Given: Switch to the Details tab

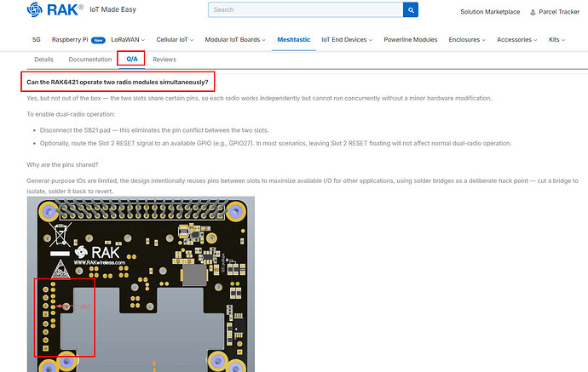Looking at the screenshot, I should pos(43,60).
